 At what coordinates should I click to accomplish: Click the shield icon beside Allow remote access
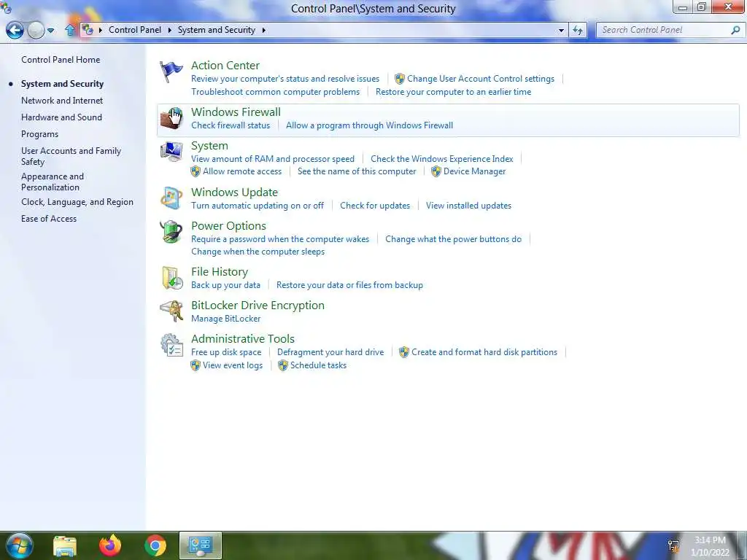click(x=196, y=171)
